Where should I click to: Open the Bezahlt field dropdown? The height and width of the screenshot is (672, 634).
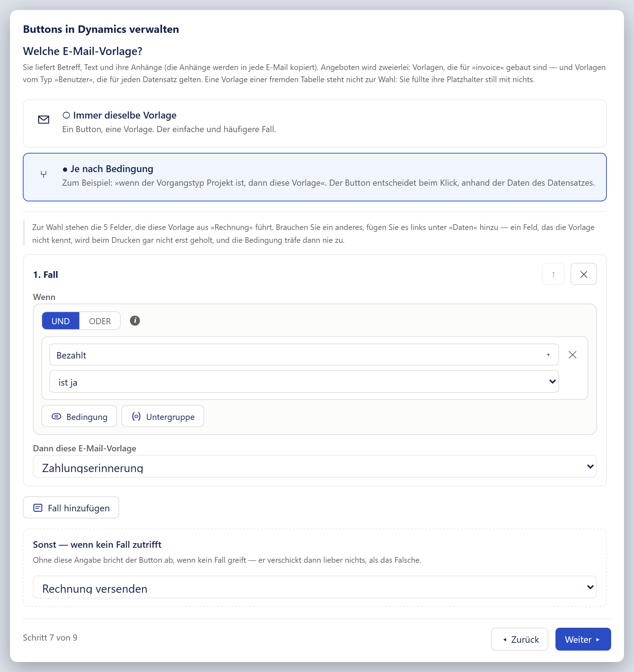304,355
